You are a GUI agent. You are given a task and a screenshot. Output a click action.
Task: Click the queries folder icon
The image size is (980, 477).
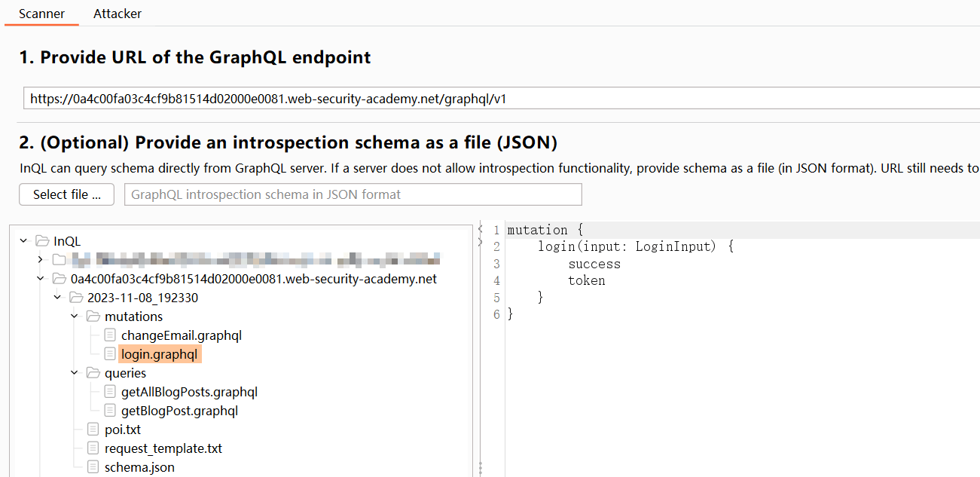[93, 373]
